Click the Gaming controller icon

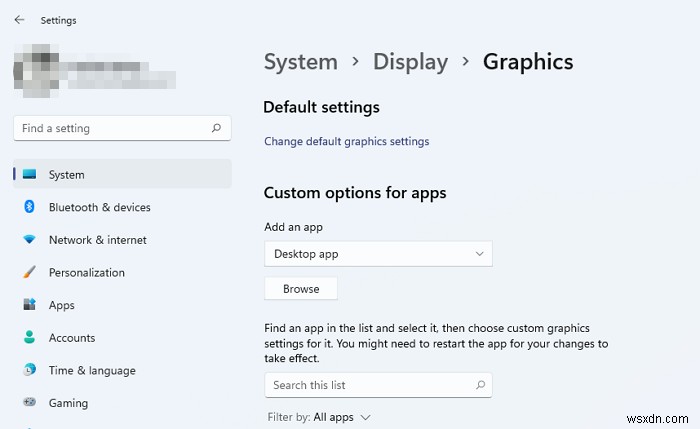(x=29, y=403)
